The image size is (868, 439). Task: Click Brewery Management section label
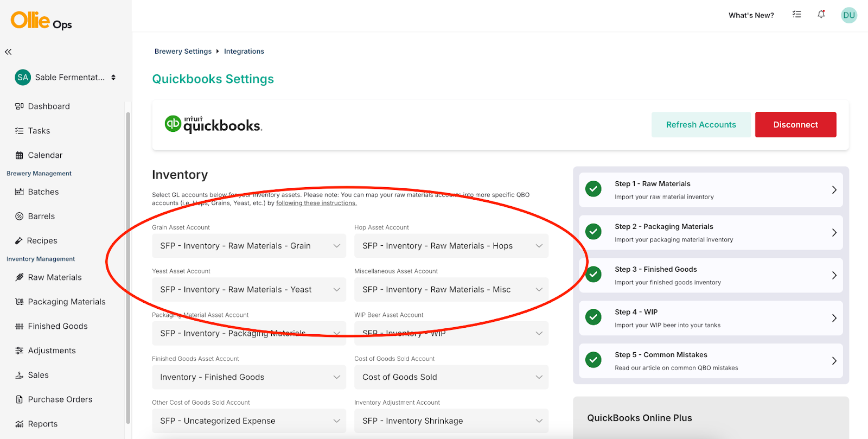pyautogui.click(x=39, y=174)
